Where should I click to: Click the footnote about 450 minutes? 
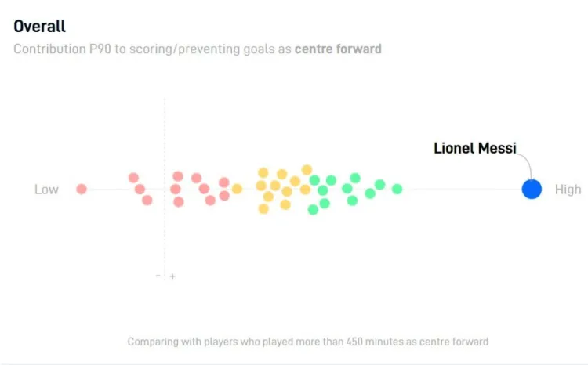click(x=308, y=342)
